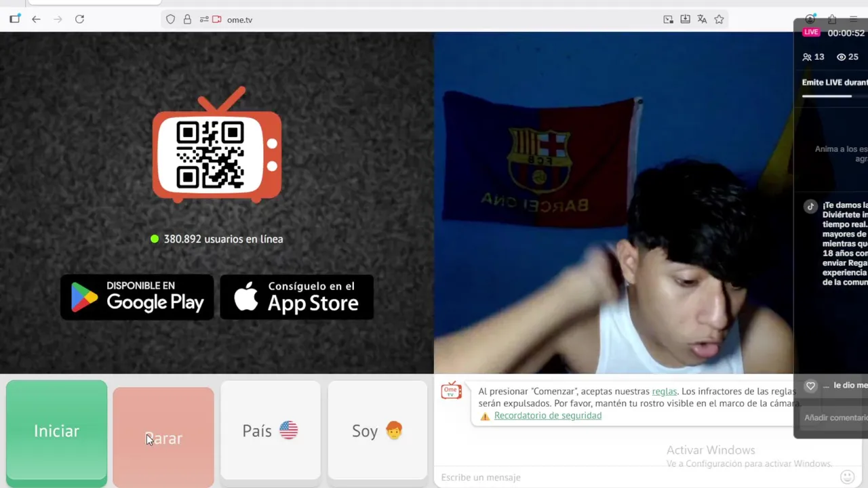This screenshot has height=488, width=868.
Task: Bookmark the page with the star icon
Action: [x=719, y=20]
